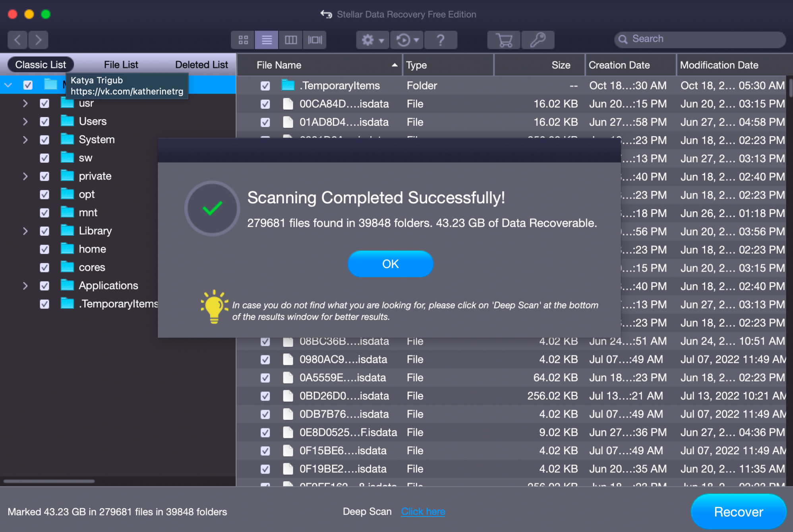Screen dimensions: 793x532
Task: Uncheck the root volume checkbox
Action: (28, 85)
